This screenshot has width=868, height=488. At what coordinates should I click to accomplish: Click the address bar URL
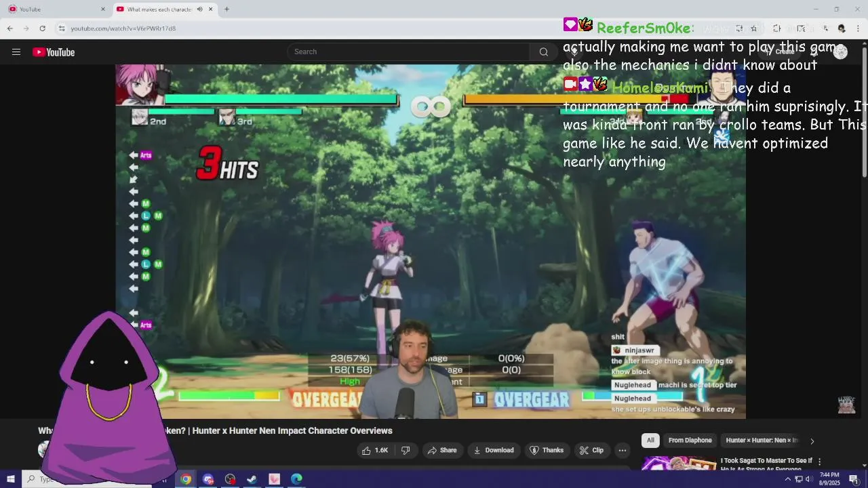[123, 28]
